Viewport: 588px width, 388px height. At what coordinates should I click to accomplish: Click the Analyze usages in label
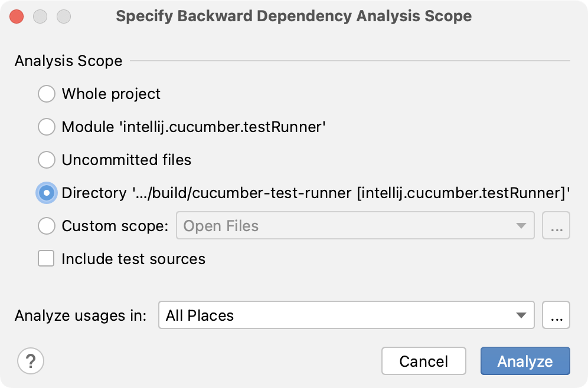[x=81, y=315]
